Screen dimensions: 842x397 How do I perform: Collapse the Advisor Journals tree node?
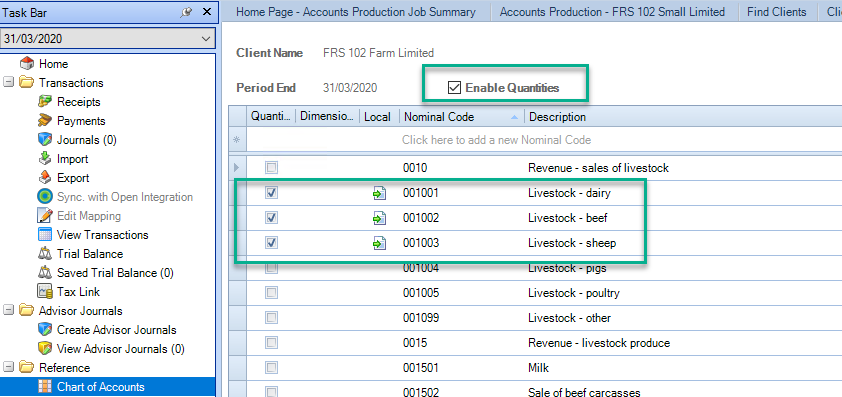[x=8, y=311]
